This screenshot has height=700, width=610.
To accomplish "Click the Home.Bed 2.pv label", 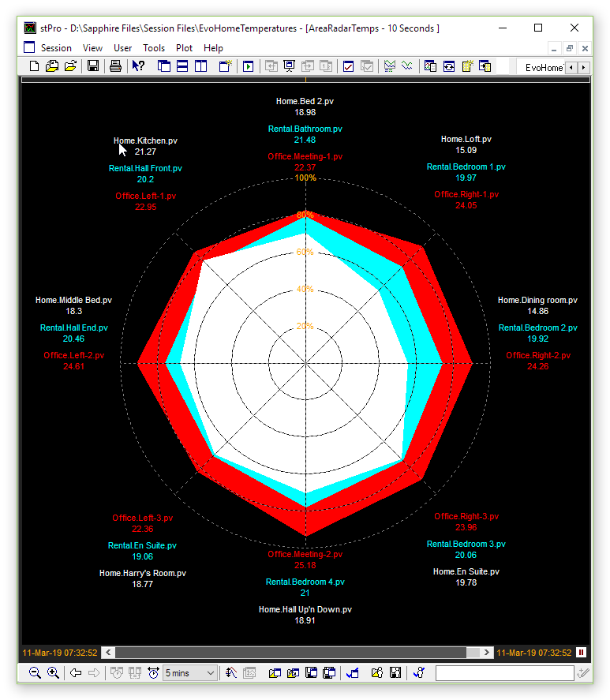I will (x=305, y=101).
